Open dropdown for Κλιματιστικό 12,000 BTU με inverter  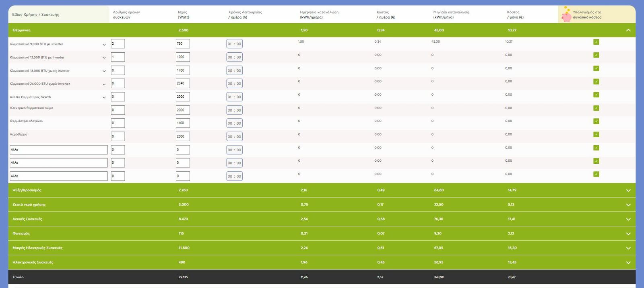tap(104, 58)
